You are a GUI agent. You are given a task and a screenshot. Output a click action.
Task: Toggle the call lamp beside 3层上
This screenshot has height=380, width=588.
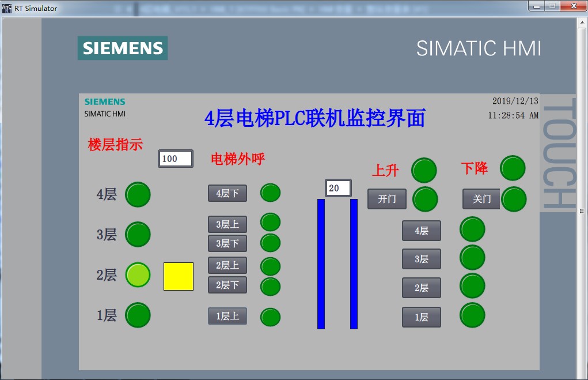270,222
